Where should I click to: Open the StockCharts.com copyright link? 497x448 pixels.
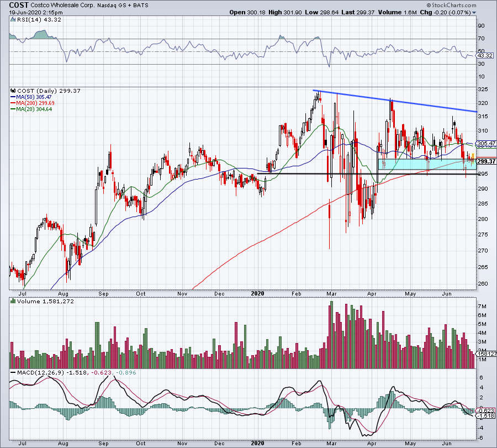coord(451,5)
